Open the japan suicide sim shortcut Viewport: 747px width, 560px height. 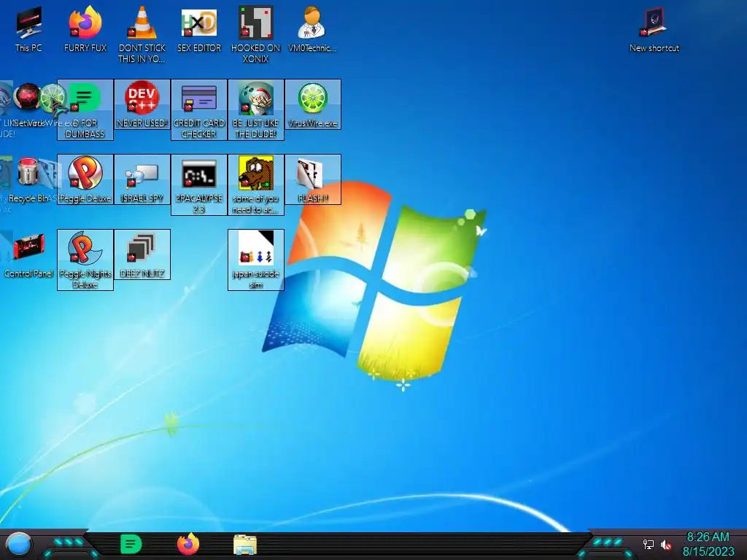pos(256,260)
